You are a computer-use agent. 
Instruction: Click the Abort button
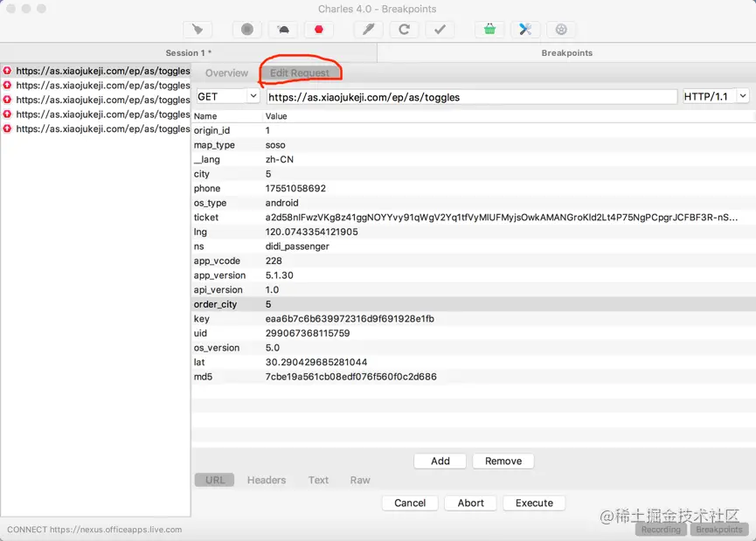pyautogui.click(x=470, y=503)
